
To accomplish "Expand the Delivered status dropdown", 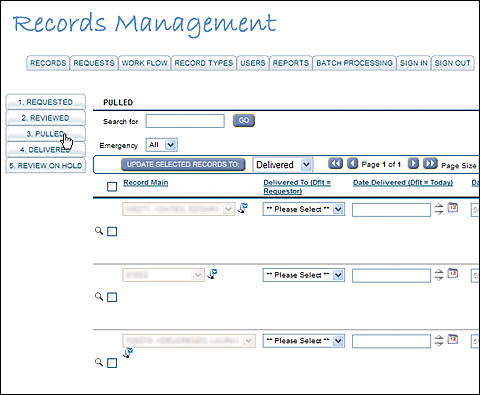I will (283, 165).
